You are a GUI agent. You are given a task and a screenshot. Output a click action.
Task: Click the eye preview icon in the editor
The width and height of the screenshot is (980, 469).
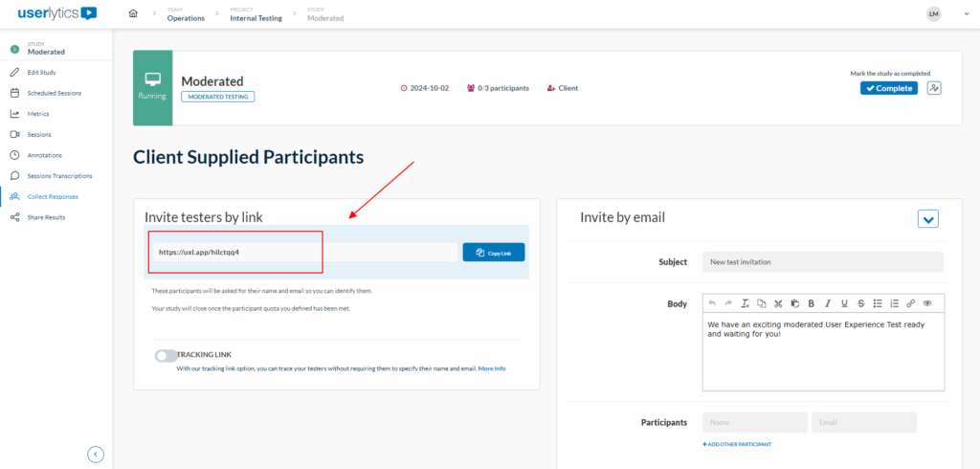point(926,303)
